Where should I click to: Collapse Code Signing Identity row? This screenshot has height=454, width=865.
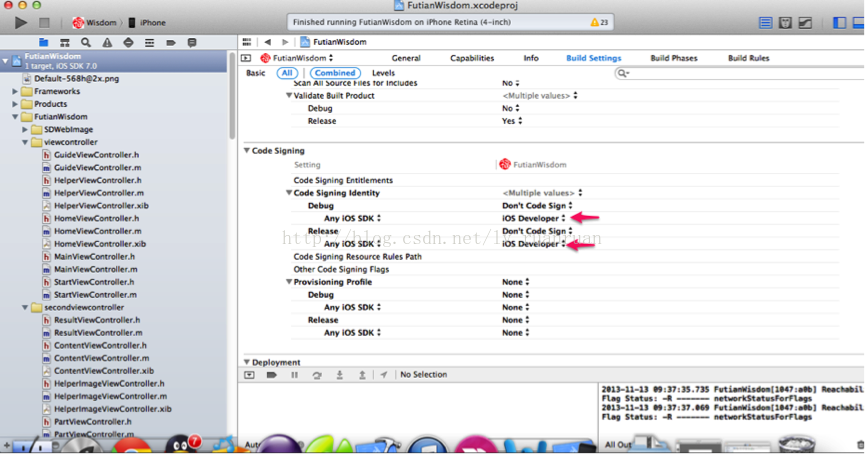(289, 193)
